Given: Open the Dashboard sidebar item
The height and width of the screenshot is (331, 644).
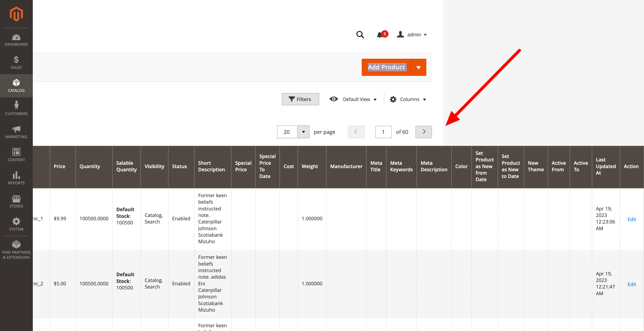Looking at the screenshot, I should 16,40.
